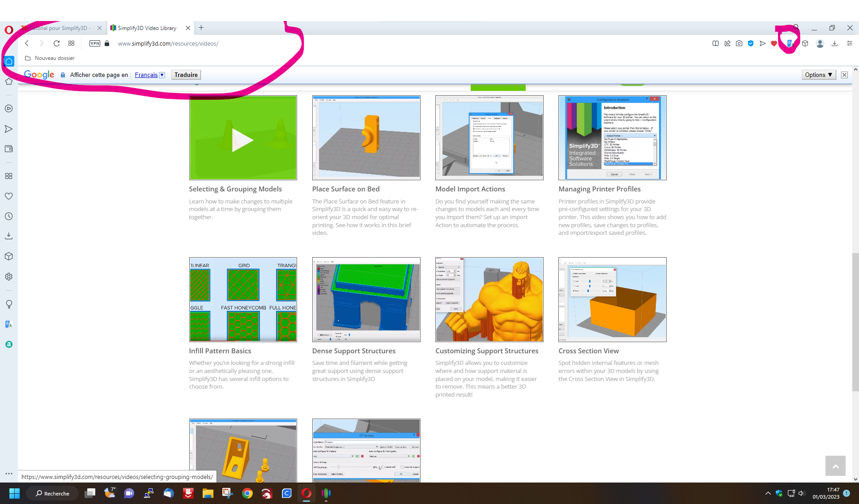Add page to bookmarks with heart icon
The image size is (859, 504).
[774, 43]
